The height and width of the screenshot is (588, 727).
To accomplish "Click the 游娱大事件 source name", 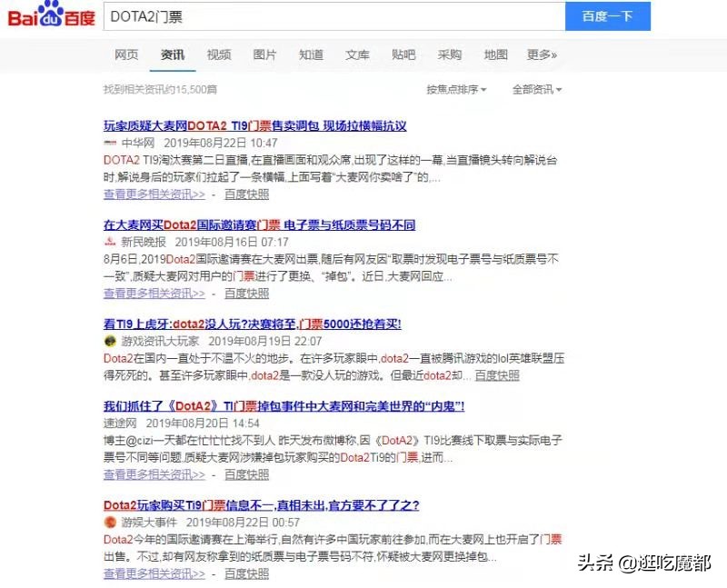I will point(149,523).
